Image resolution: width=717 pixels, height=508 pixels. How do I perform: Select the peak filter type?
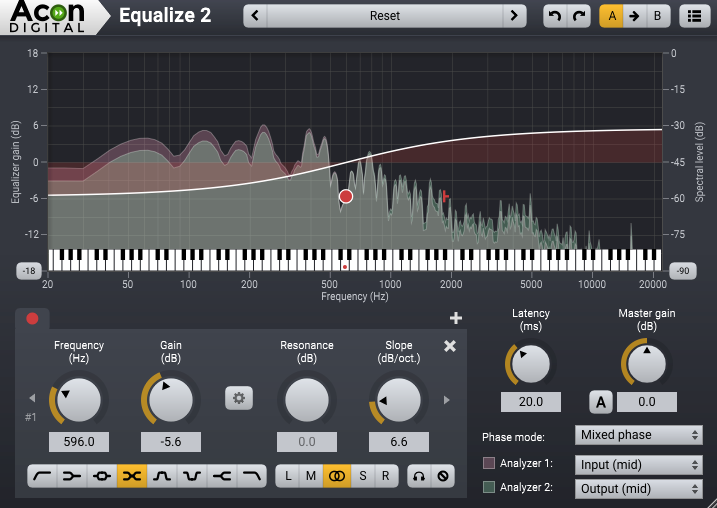102,476
